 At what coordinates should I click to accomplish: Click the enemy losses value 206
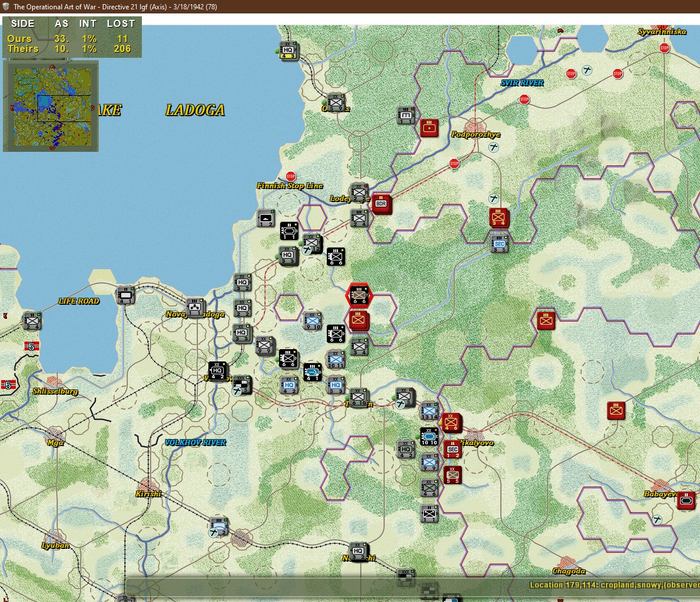(x=122, y=48)
